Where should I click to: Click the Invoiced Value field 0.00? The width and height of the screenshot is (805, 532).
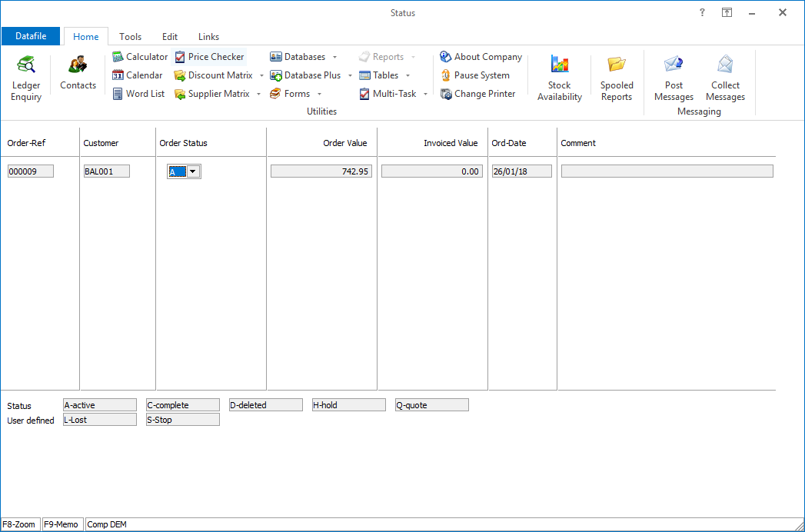pos(432,171)
